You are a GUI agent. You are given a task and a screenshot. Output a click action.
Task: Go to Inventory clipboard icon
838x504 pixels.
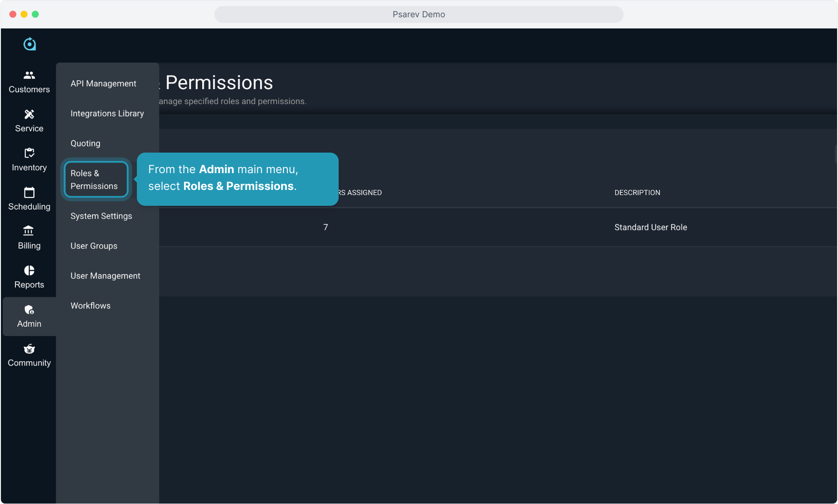[x=29, y=153]
